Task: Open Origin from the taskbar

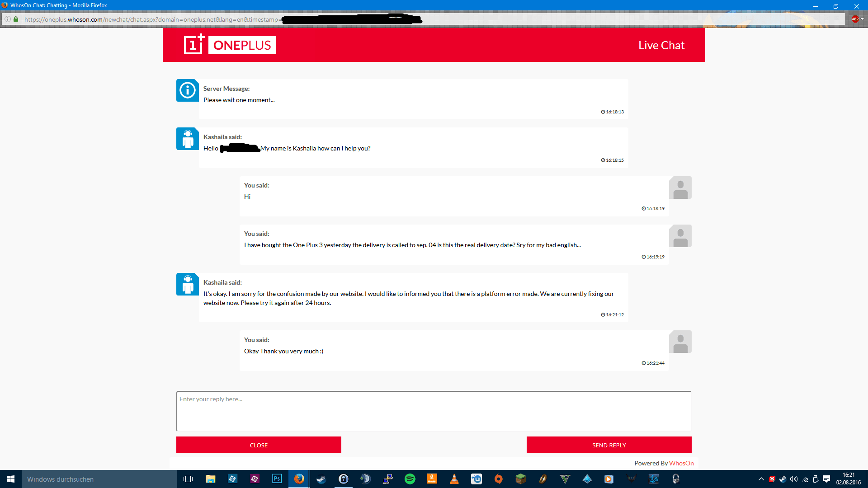Action: tap(498, 479)
